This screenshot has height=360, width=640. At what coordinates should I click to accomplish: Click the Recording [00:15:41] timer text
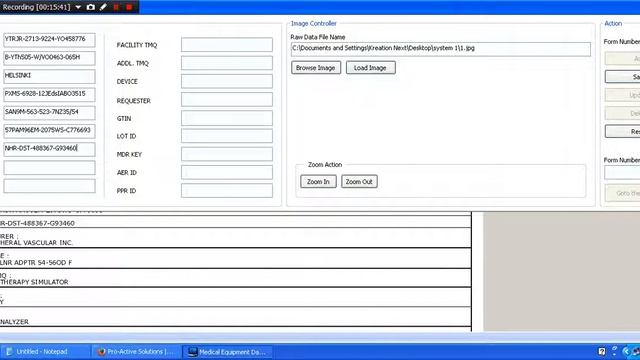coord(36,7)
